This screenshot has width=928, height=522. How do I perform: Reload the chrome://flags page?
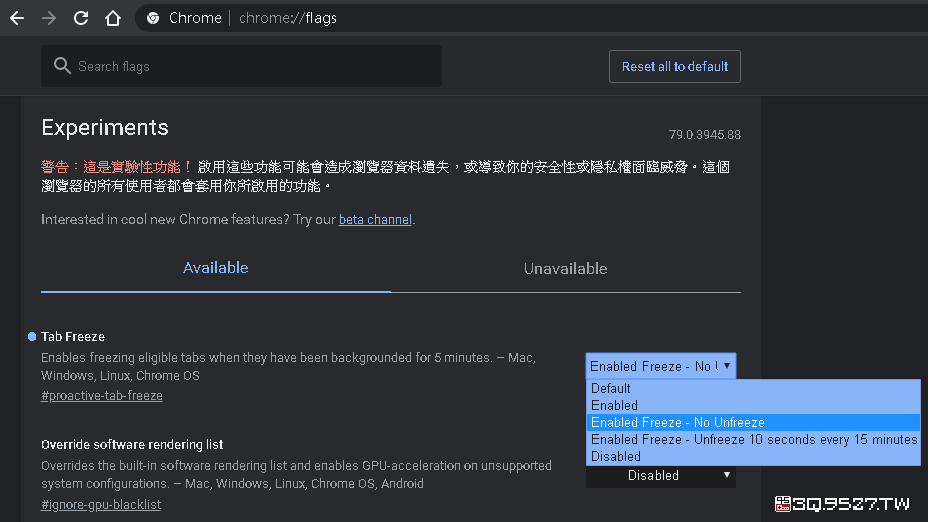click(81, 18)
